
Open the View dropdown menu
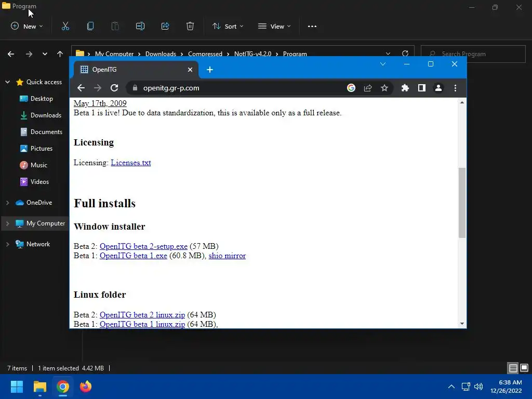pos(274,26)
